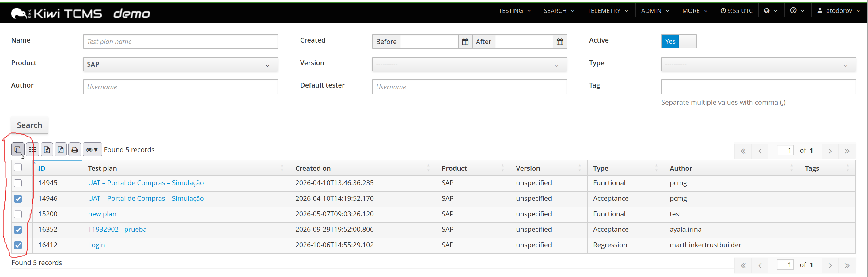Click the Search button
This screenshot has height=277, width=868.
30,125
